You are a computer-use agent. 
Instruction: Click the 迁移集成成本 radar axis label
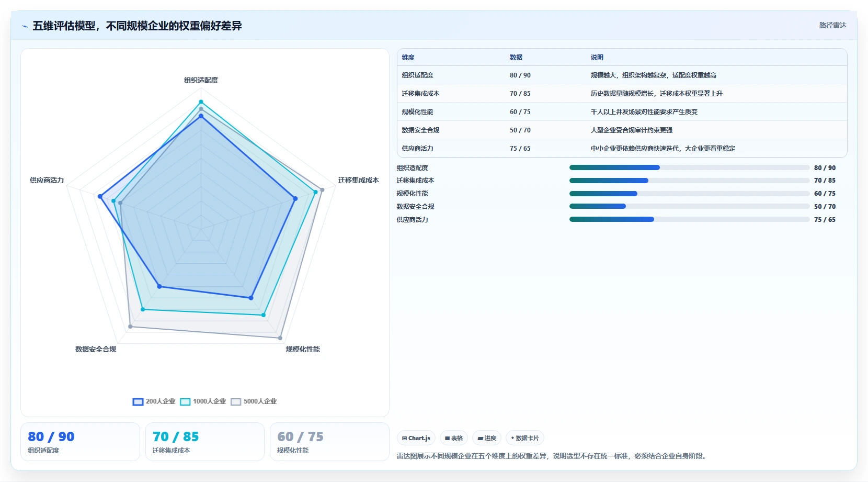click(358, 180)
